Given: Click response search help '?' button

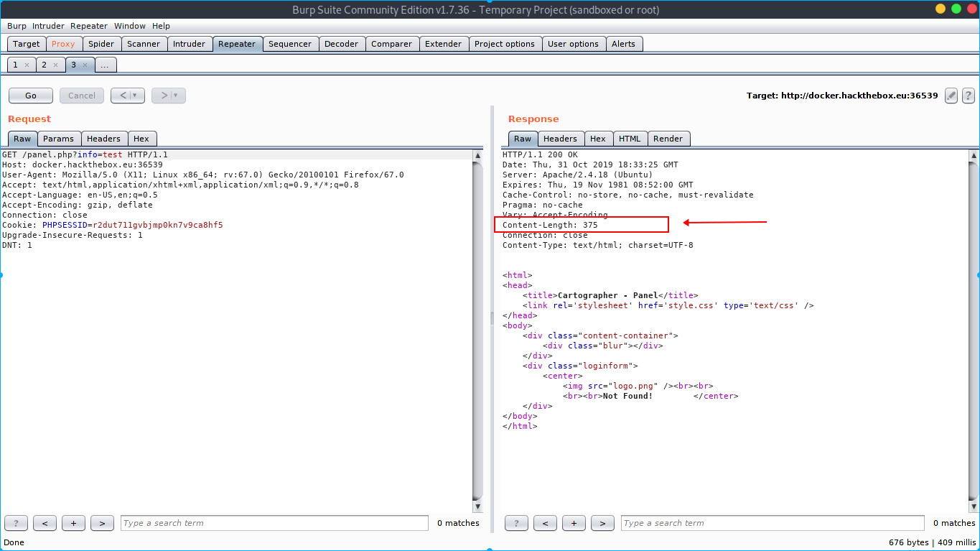Looking at the screenshot, I should [516, 523].
